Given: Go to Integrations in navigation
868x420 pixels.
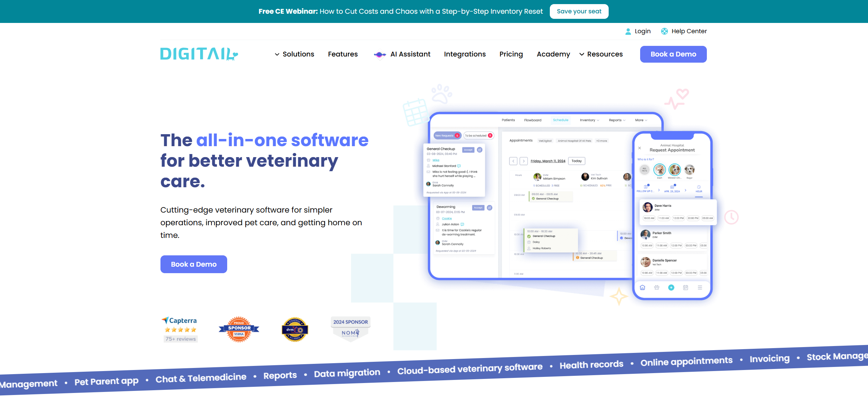Looking at the screenshot, I should point(465,54).
